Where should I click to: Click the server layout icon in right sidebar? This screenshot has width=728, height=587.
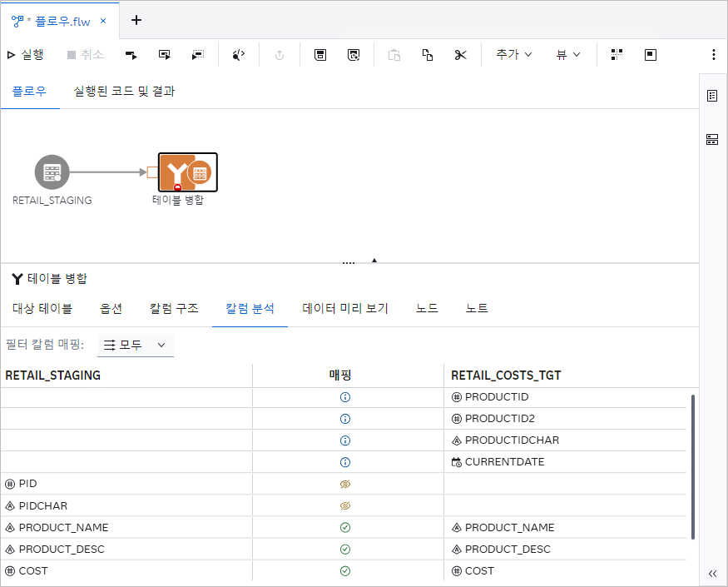712,139
